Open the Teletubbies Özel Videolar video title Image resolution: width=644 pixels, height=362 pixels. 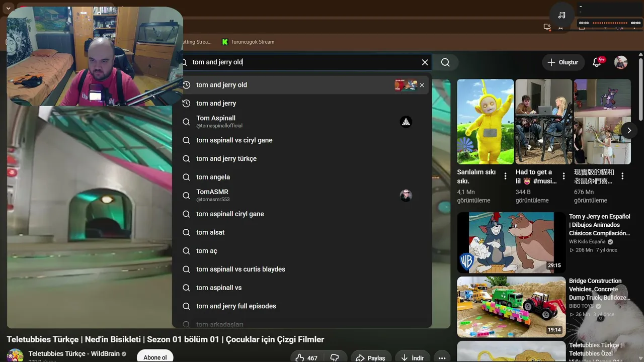click(x=597, y=352)
